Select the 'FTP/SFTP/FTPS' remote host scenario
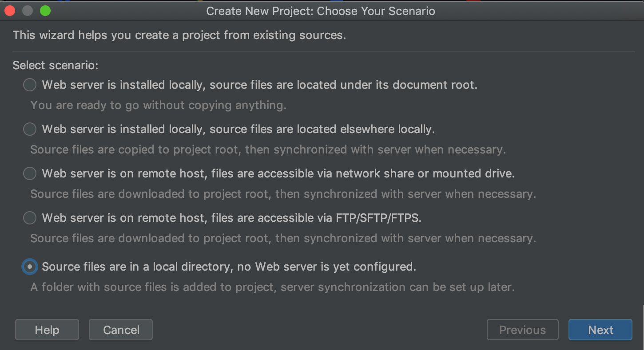644x350 pixels. pyautogui.click(x=29, y=218)
